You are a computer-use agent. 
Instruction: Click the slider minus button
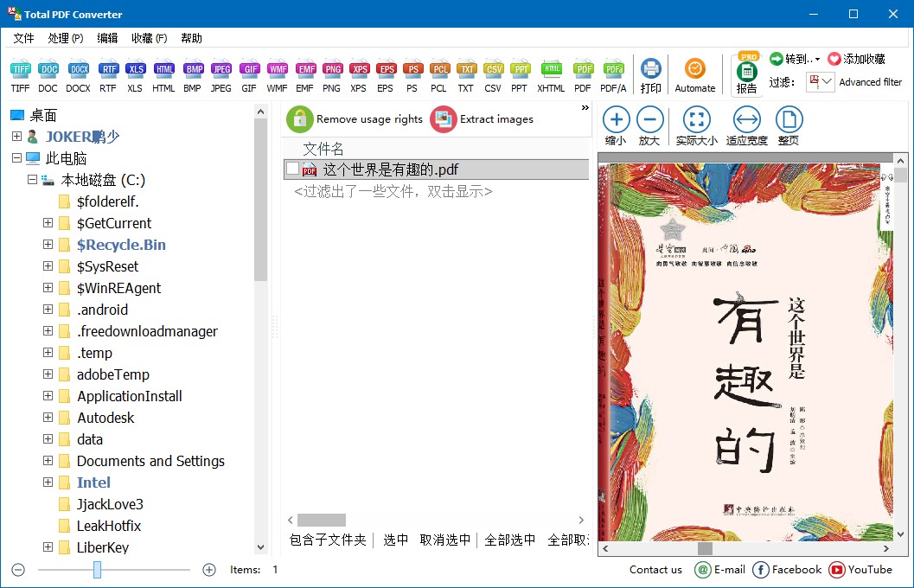coord(18,569)
